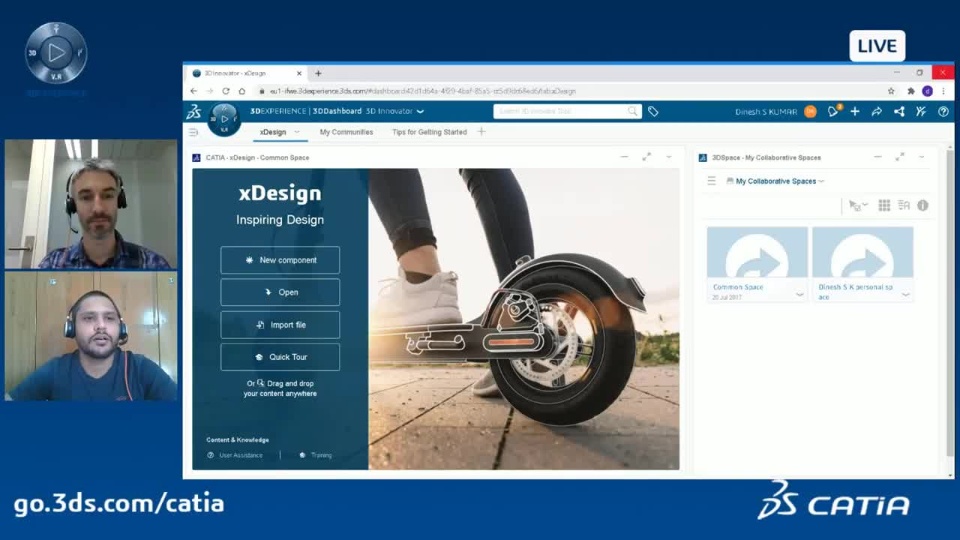
Task: Minimize the 3DSpace widget
Action: pos(877,157)
